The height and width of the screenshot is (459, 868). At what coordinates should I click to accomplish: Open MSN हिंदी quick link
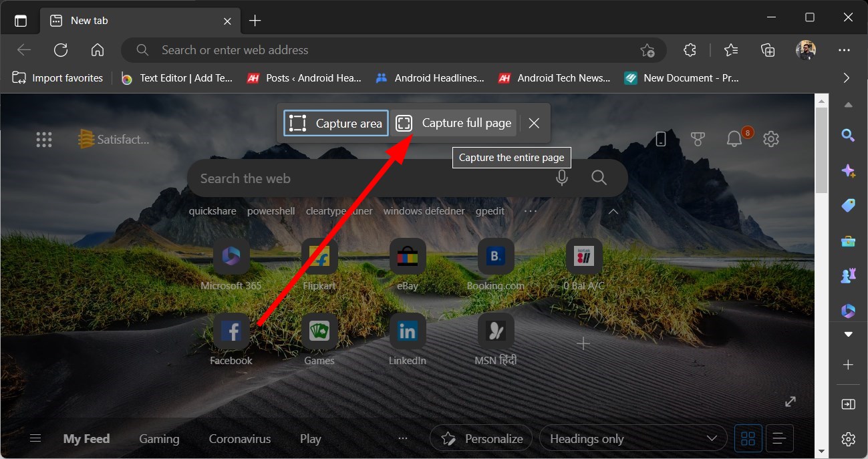pos(496,340)
